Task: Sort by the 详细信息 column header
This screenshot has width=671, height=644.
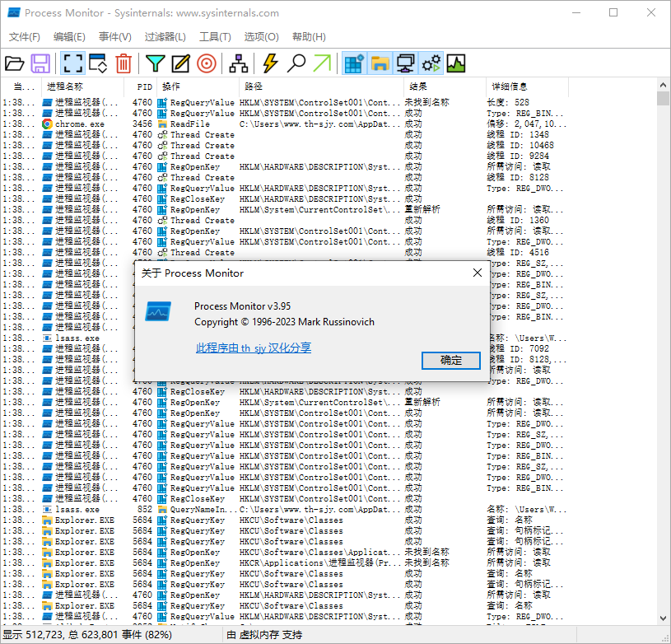Action: pyautogui.click(x=527, y=86)
